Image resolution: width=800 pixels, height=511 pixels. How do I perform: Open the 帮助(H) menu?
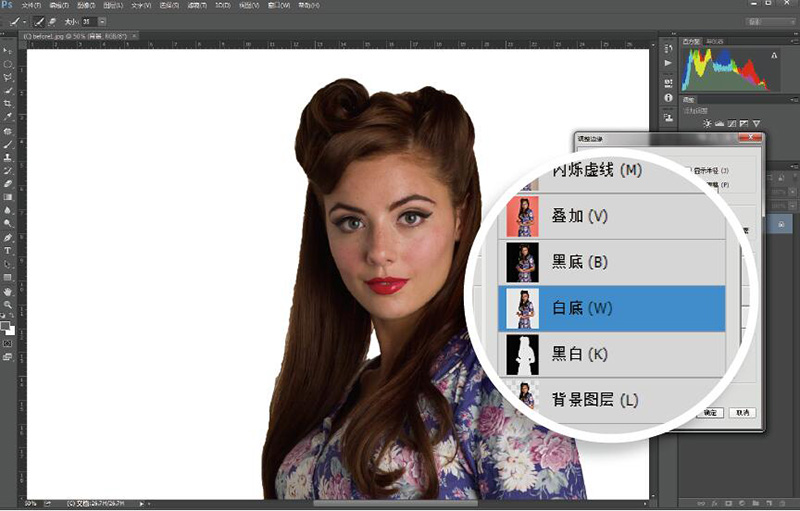pos(310,6)
